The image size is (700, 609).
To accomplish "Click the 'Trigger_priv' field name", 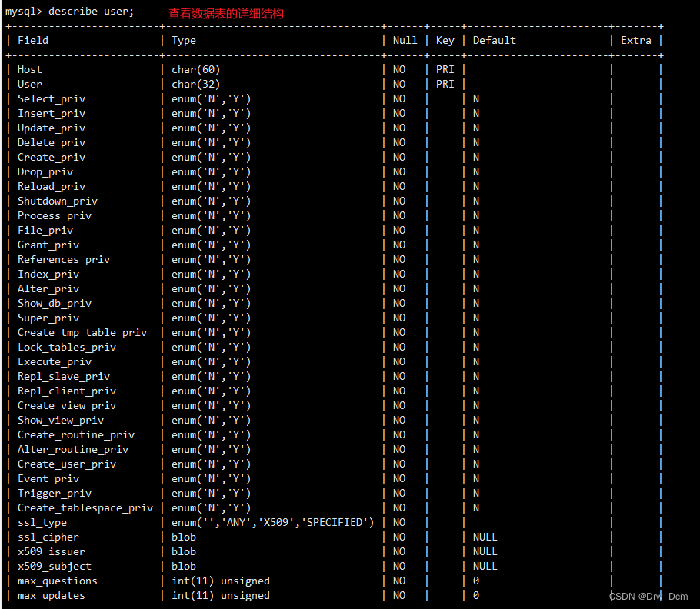I will pos(55,494).
